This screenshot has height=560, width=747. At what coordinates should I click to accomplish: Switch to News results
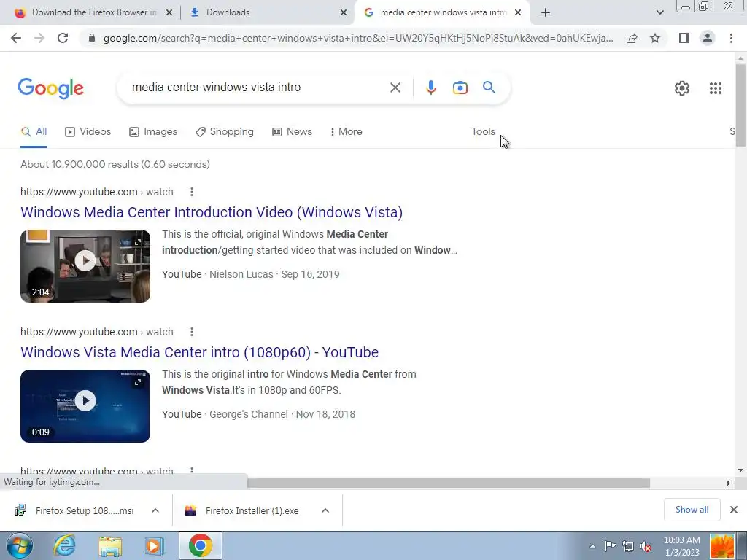pos(292,132)
